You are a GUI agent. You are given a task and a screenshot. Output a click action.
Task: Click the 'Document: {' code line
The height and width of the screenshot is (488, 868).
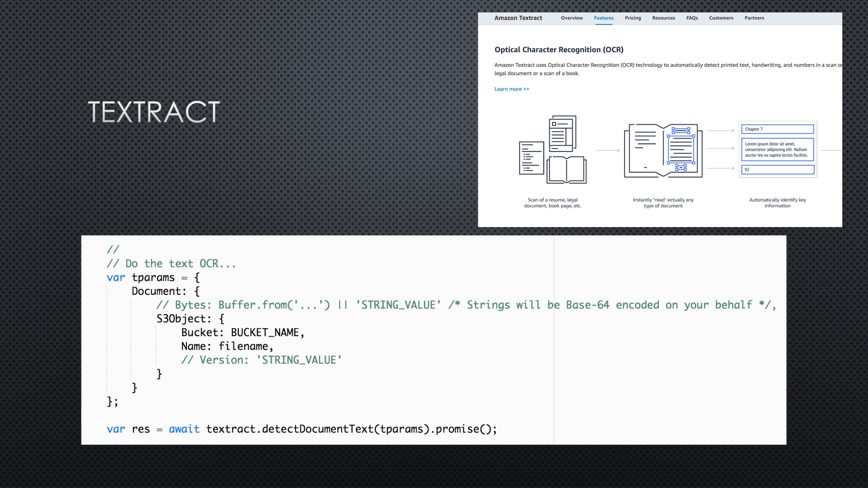(x=166, y=291)
